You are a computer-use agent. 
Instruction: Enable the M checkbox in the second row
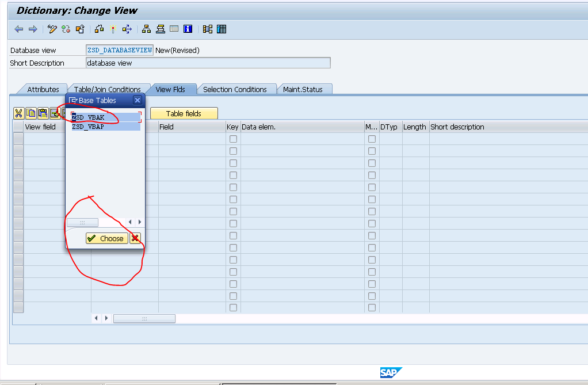tap(372, 151)
